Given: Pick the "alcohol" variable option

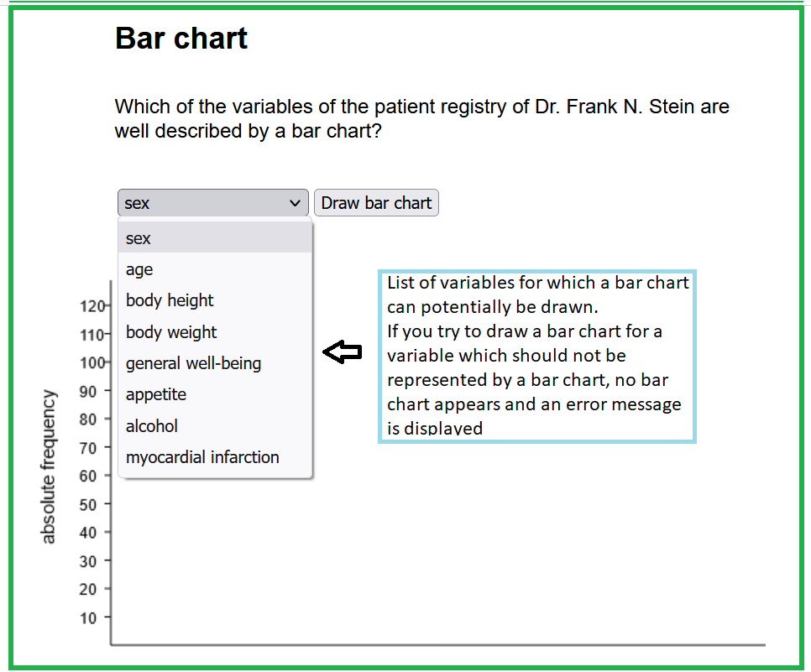Looking at the screenshot, I should [152, 426].
